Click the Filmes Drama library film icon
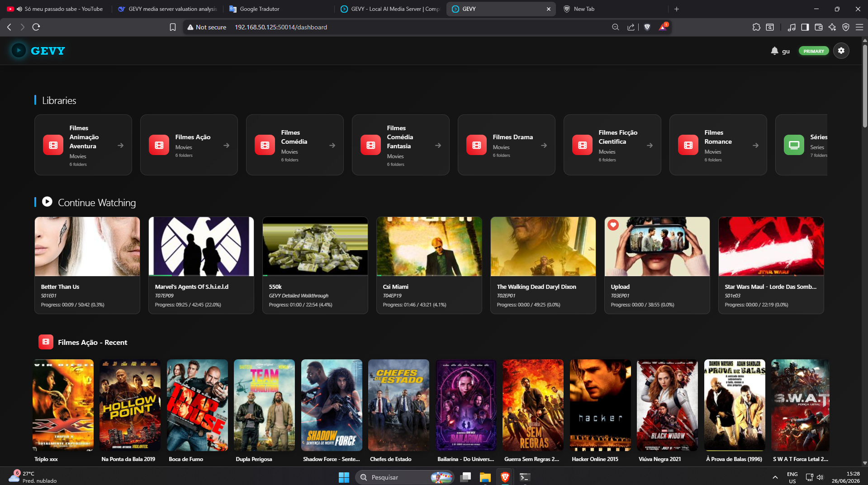The width and height of the screenshot is (868, 485). click(x=476, y=145)
